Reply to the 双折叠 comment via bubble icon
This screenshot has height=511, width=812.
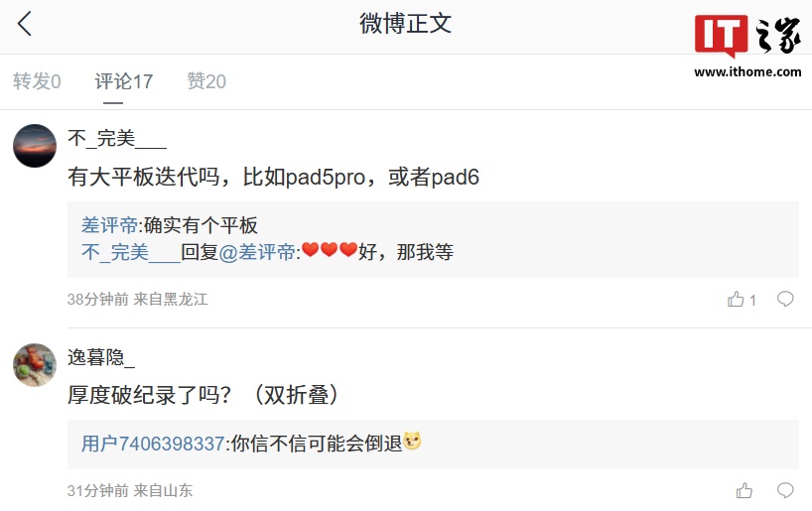pos(785,490)
